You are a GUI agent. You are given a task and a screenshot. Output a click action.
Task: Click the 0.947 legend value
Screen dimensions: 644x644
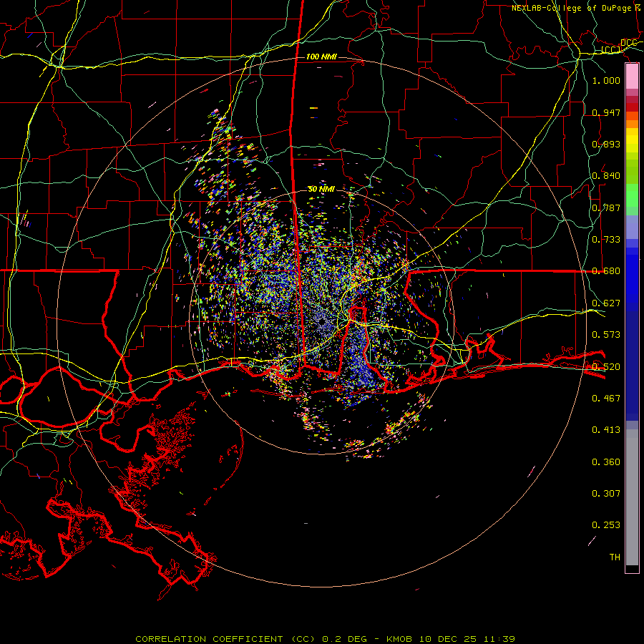[x=606, y=112]
